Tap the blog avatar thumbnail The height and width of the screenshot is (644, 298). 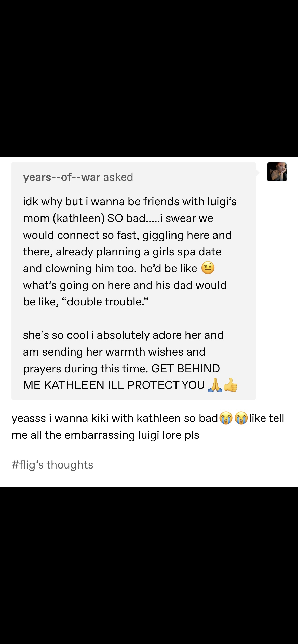(277, 172)
